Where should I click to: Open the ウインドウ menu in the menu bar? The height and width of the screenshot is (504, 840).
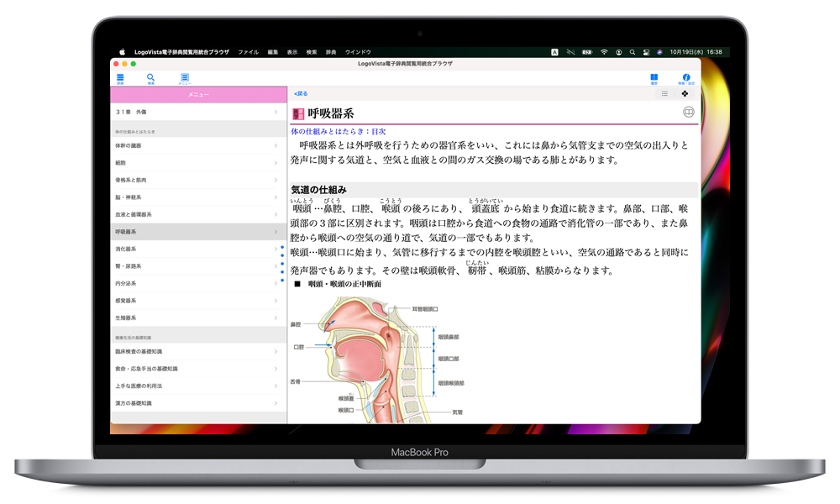358,52
